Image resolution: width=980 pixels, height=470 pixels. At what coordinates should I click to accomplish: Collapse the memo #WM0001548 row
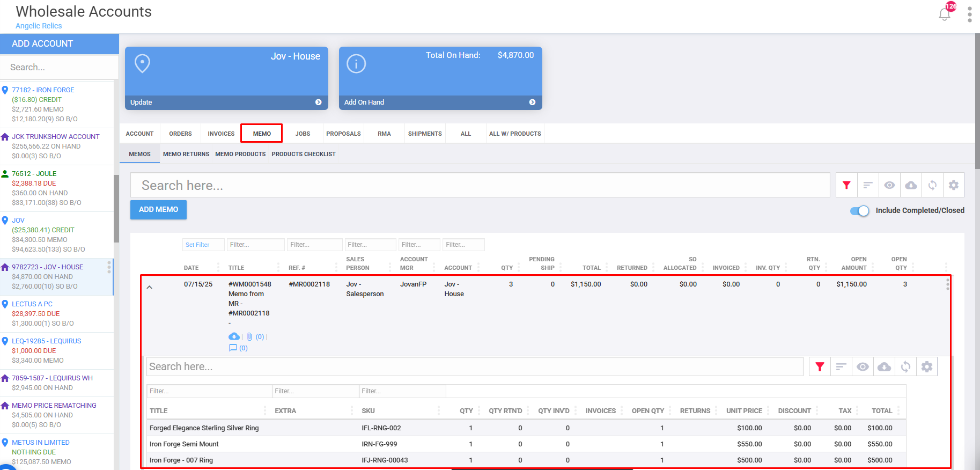[x=150, y=287]
